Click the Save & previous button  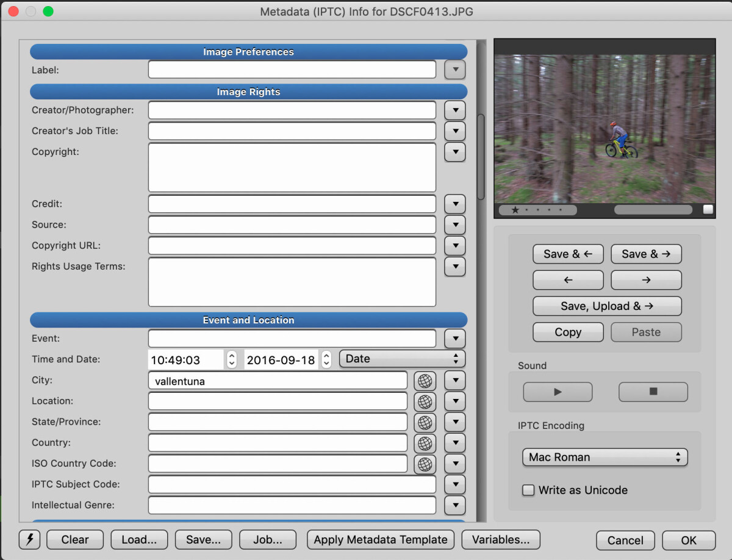click(x=568, y=254)
